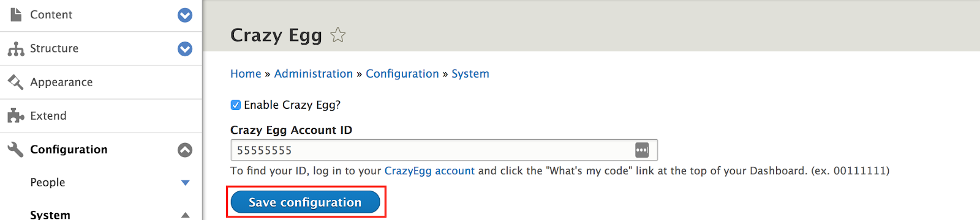The image size is (980, 220).
Task: Open the CrazyEgg account link
Action: tap(429, 170)
